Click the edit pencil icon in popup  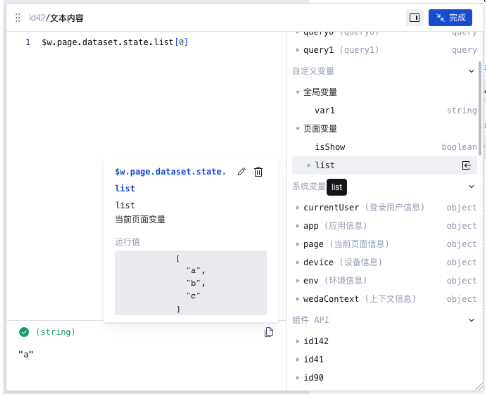point(242,172)
